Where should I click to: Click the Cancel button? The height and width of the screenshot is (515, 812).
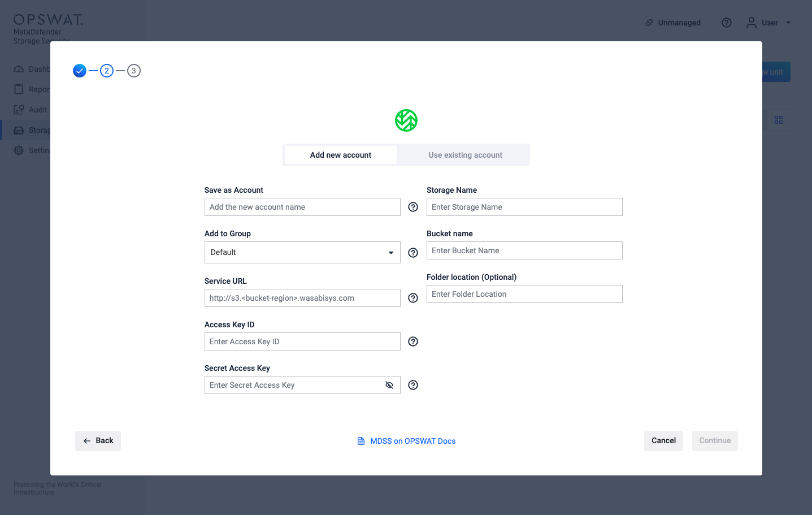pos(663,441)
